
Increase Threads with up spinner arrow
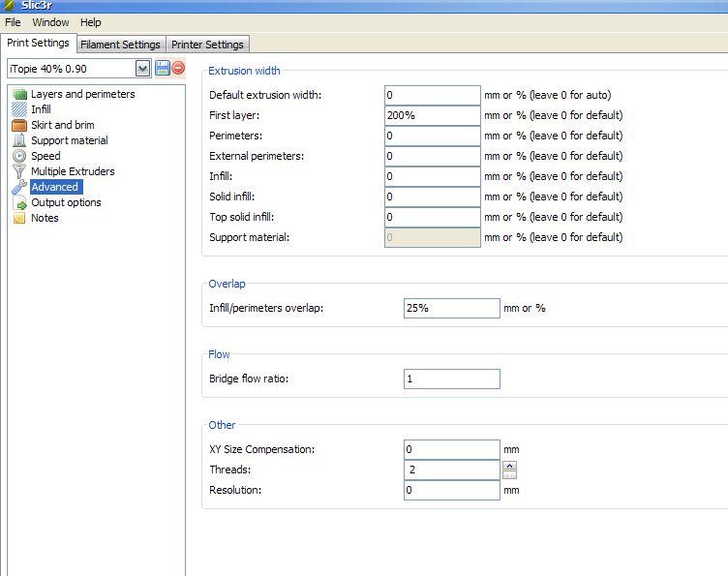click(510, 466)
